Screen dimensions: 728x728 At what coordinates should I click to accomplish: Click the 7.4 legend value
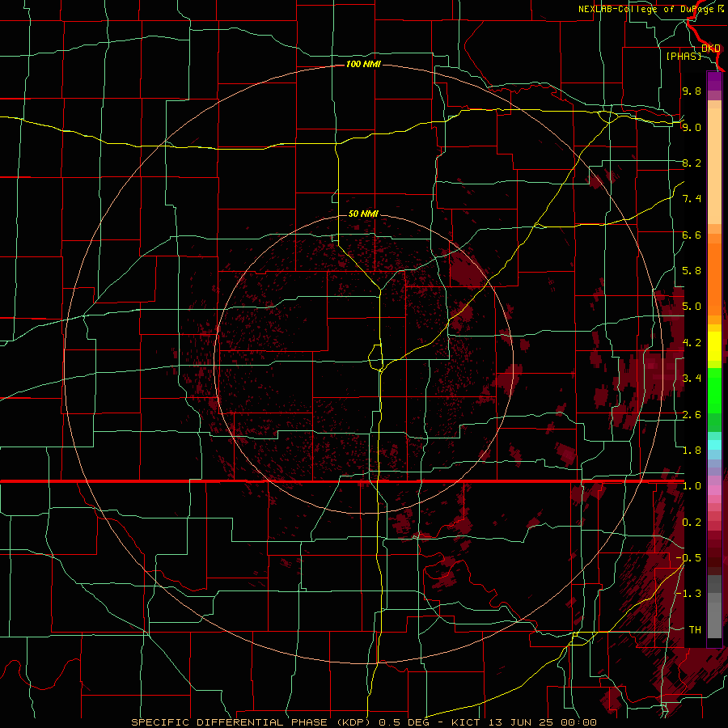[692, 199]
